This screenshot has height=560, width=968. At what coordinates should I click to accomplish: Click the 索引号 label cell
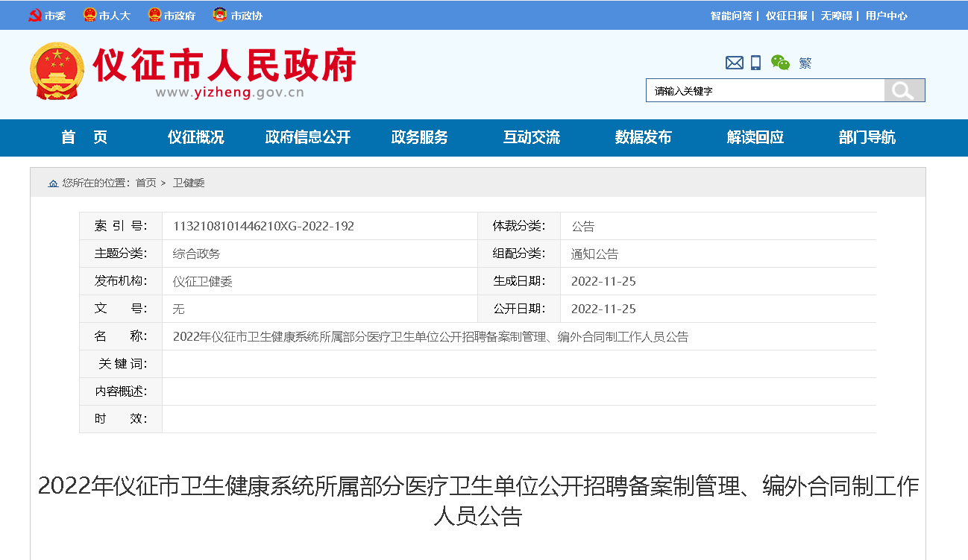coord(121,226)
